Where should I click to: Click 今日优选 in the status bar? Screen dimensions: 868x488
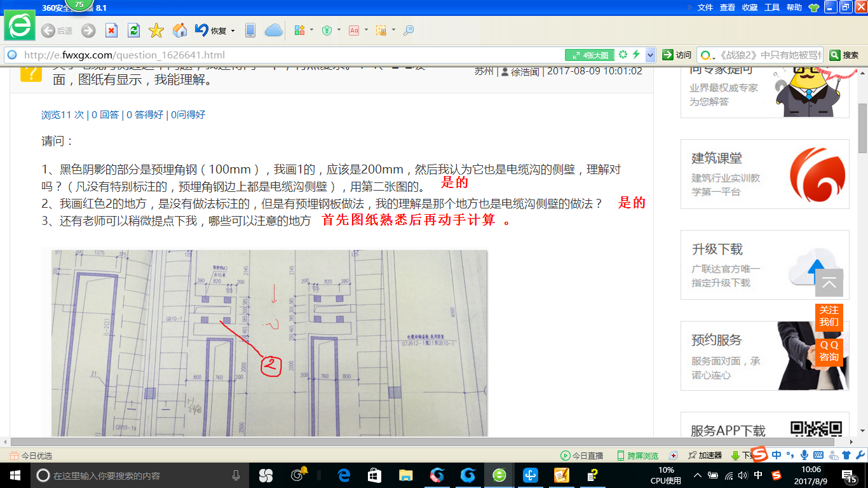click(x=31, y=456)
